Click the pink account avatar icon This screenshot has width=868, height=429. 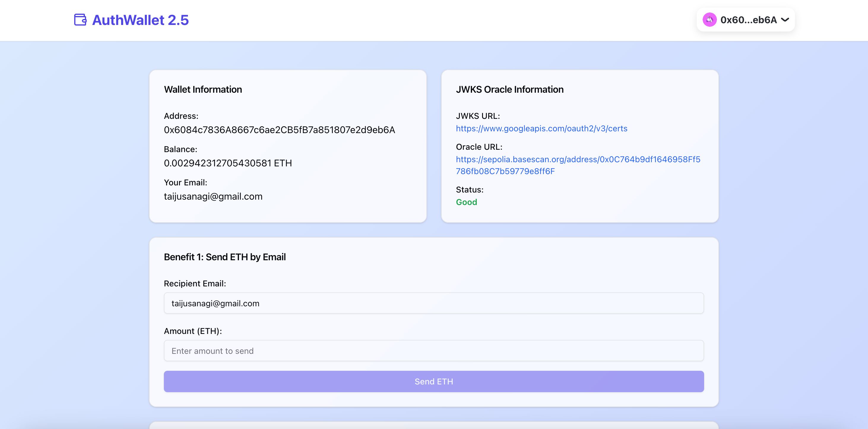click(x=709, y=20)
